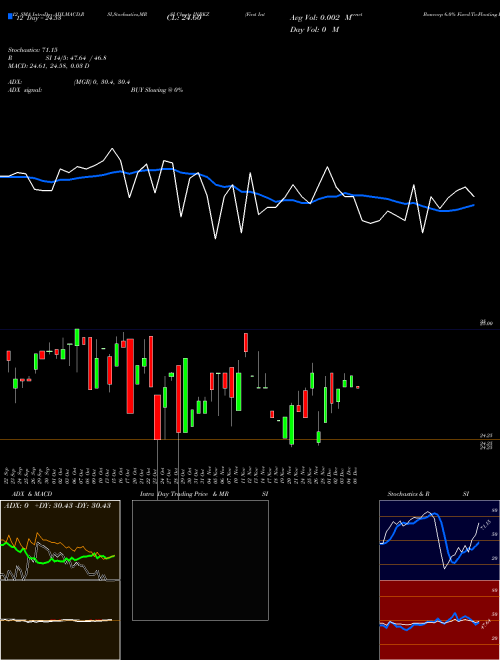Click the last red candlestick on the price chart

tap(358, 387)
